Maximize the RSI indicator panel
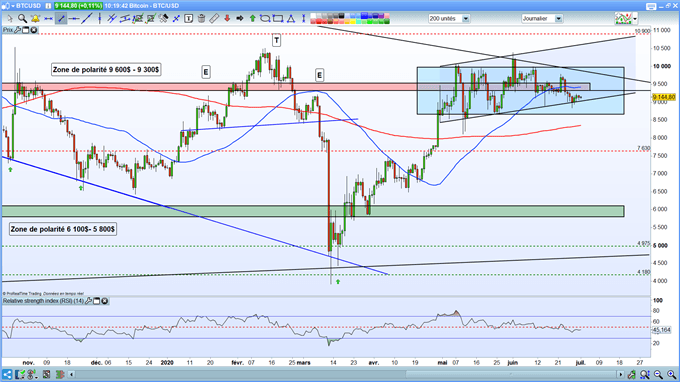This screenshot has height=382, width=680. [x=97, y=301]
